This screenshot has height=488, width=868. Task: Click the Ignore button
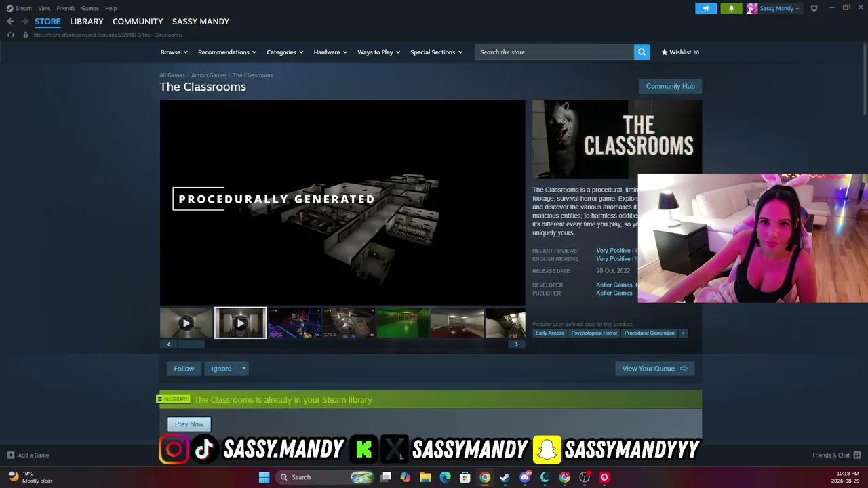pyautogui.click(x=221, y=369)
